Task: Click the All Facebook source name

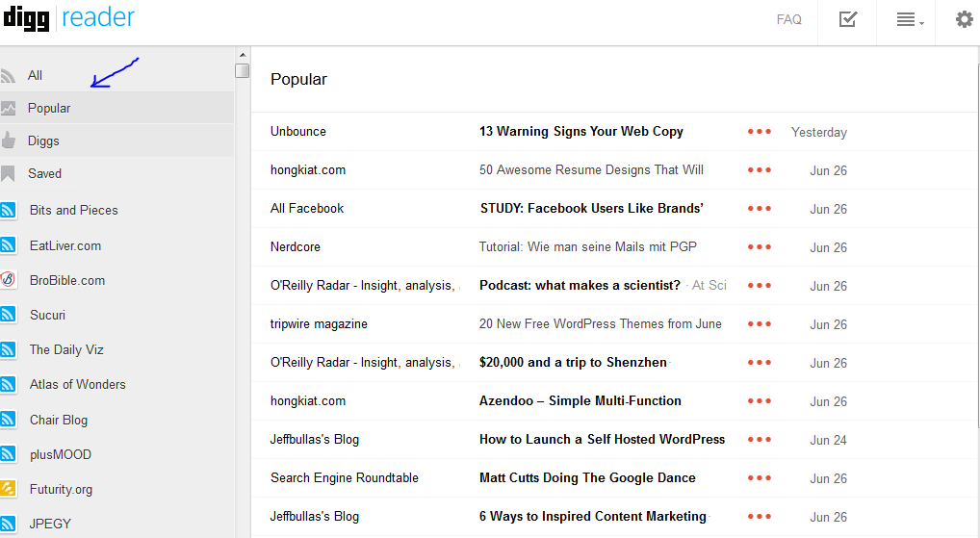Action: click(307, 208)
